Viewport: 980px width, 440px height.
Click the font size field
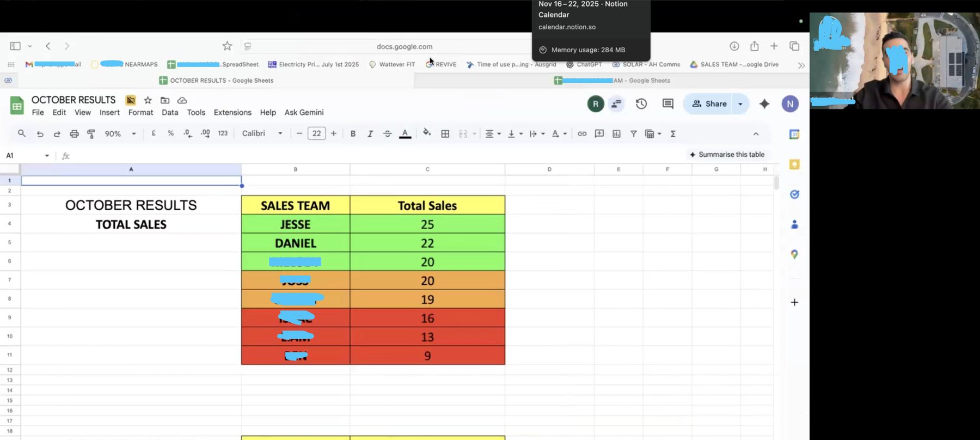pos(317,134)
